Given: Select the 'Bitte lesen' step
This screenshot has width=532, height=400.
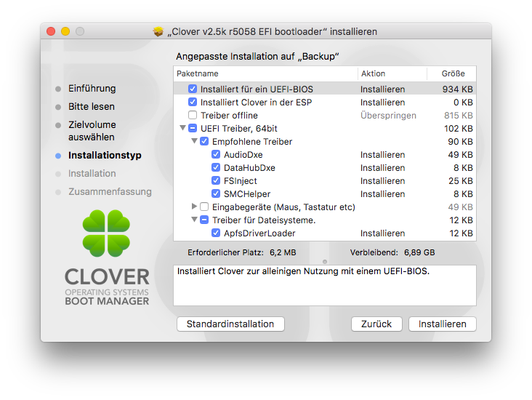Looking at the screenshot, I should 92,107.
